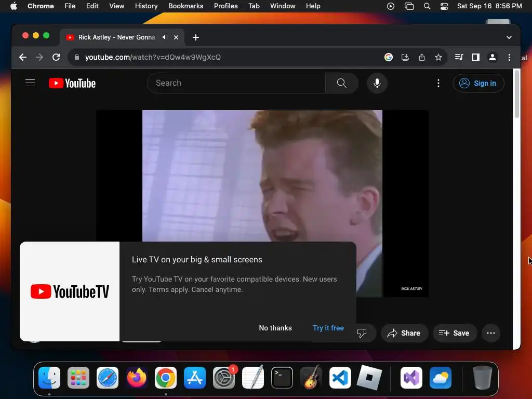Open the Window menu

(283, 6)
